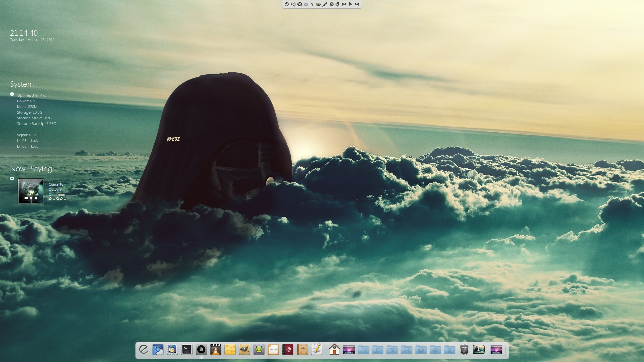The image size is (644, 362).
Task: Open the Home folder house icon
Action: pyautogui.click(x=334, y=350)
